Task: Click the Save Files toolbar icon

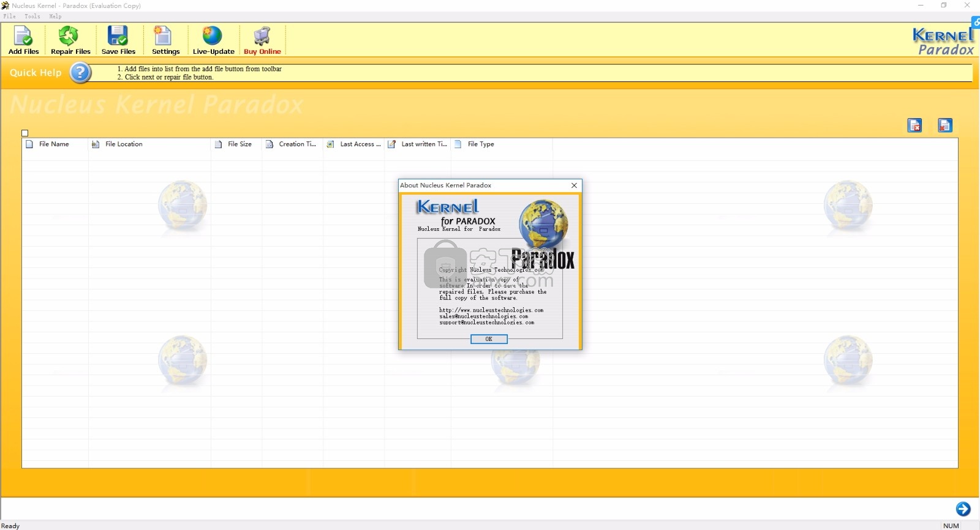Action: click(x=118, y=40)
